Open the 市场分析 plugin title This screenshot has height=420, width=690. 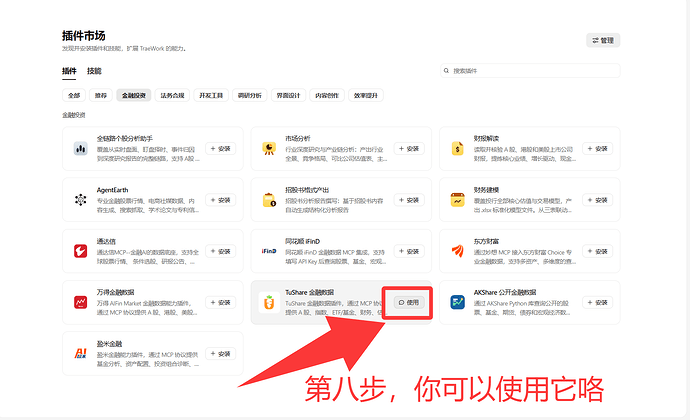297,138
